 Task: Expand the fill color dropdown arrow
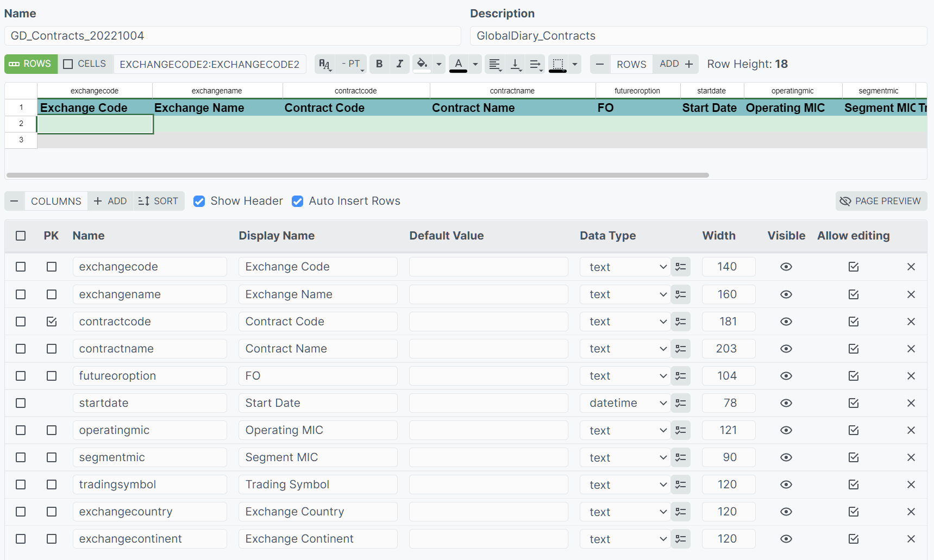point(439,64)
